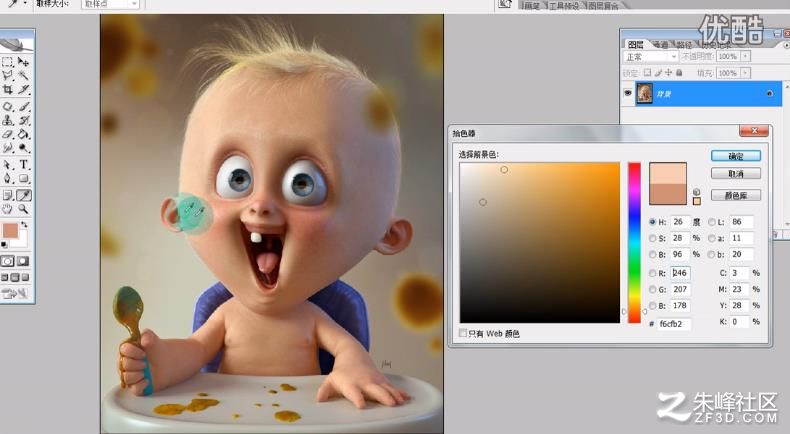Select the Path Selection tool

click(8, 165)
